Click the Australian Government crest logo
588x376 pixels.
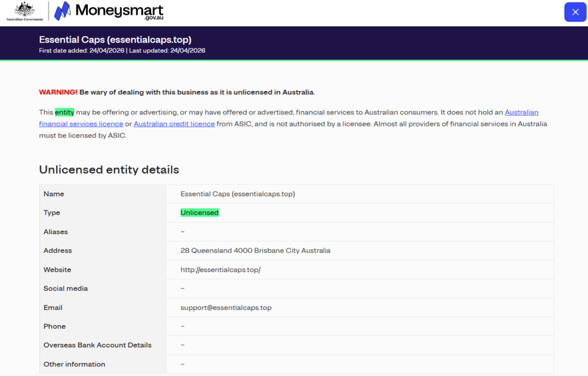pos(25,11)
